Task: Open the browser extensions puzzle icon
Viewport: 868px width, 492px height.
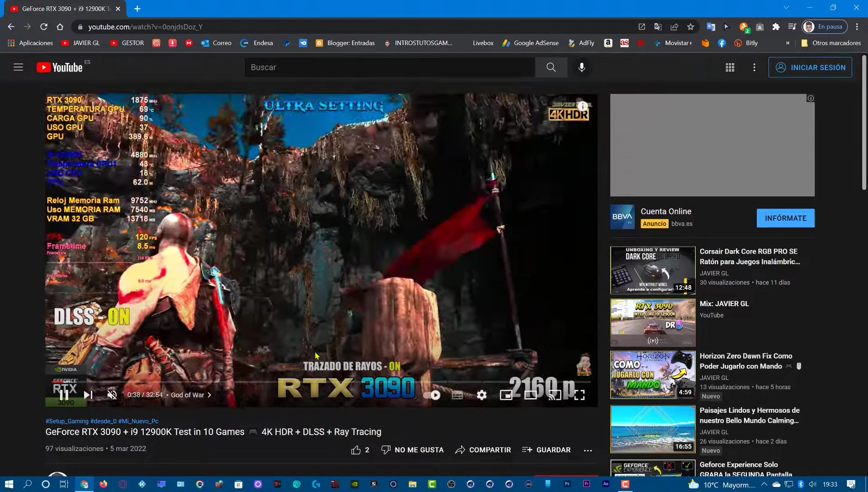Action: pos(776,27)
